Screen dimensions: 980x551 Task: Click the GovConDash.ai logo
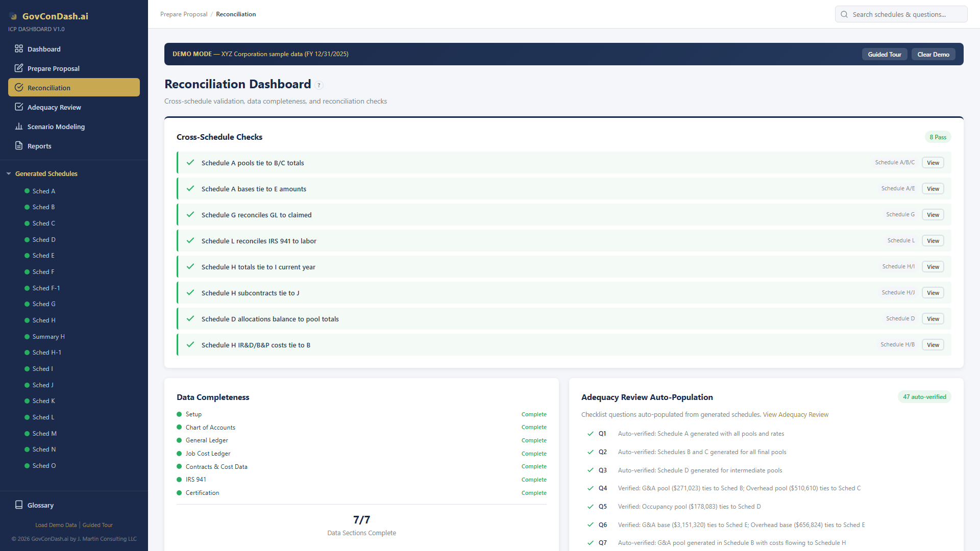[51, 16]
